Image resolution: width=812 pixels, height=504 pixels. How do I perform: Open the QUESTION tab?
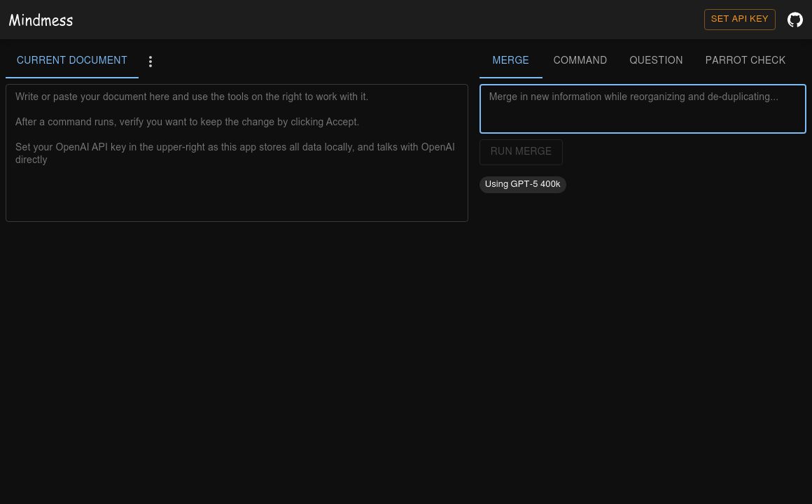click(655, 61)
